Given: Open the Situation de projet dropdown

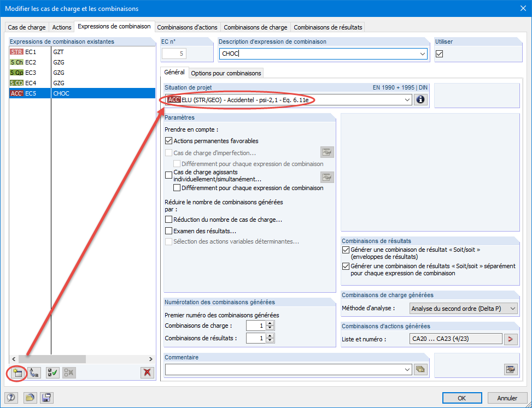Looking at the screenshot, I should [x=407, y=100].
